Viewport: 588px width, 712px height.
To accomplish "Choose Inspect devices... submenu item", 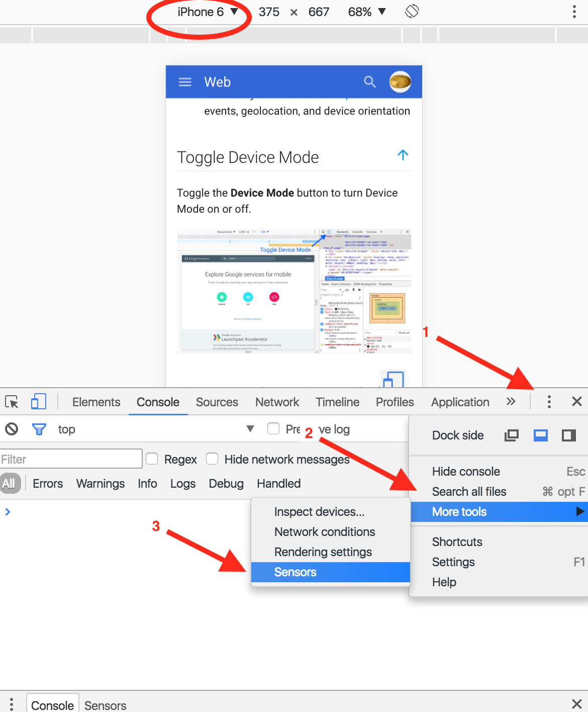I will click(331, 512).
